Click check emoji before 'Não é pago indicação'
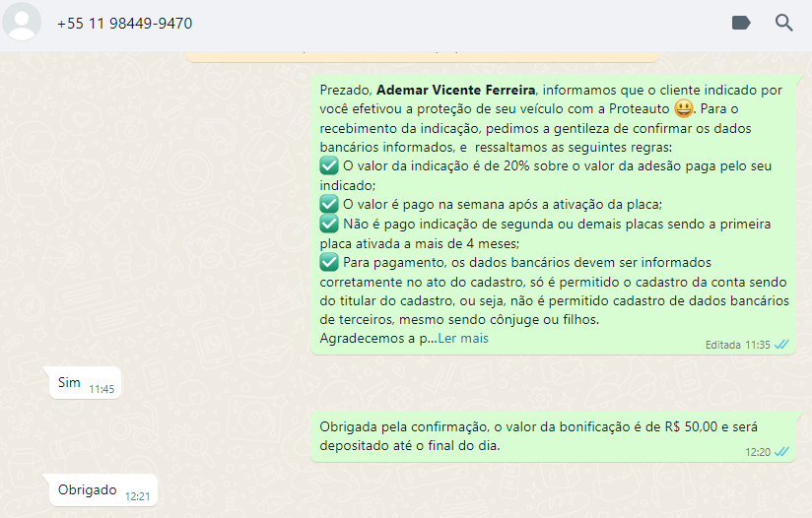The width and height of the screenshot is (812, 518). coord(329,224)
